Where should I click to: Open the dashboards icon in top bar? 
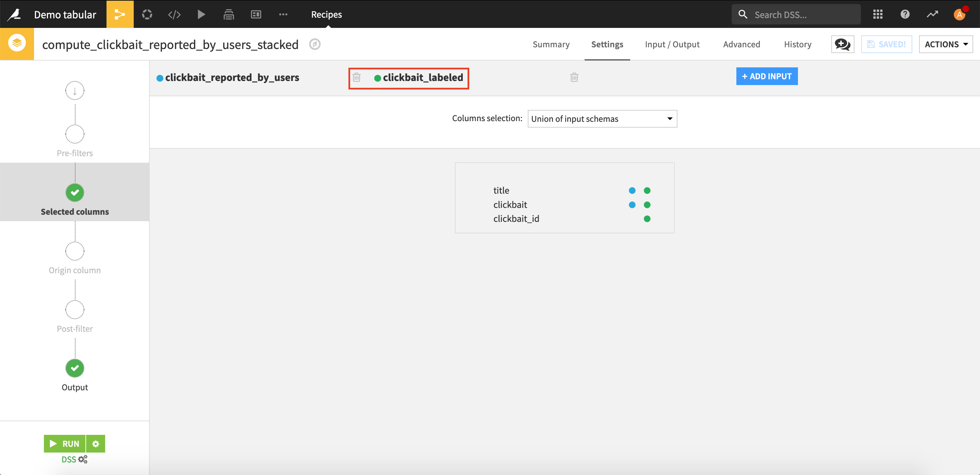(x=256, y=14)
